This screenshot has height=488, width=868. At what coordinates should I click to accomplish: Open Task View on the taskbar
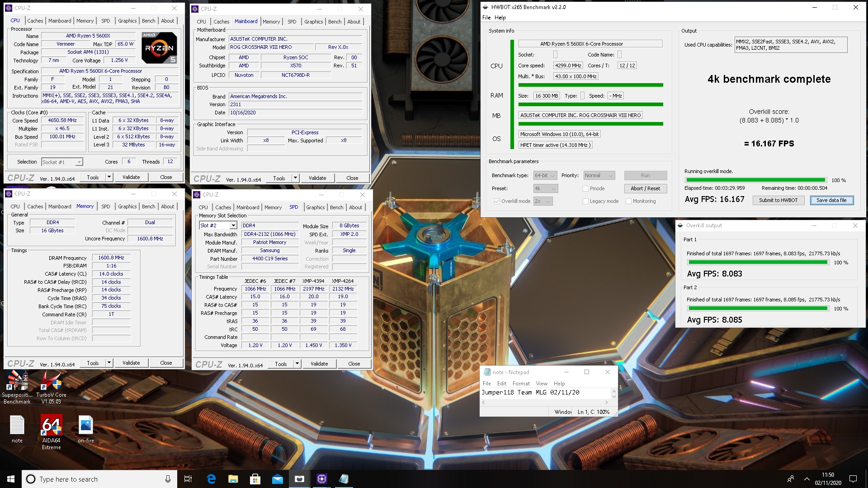pos(188,479)
